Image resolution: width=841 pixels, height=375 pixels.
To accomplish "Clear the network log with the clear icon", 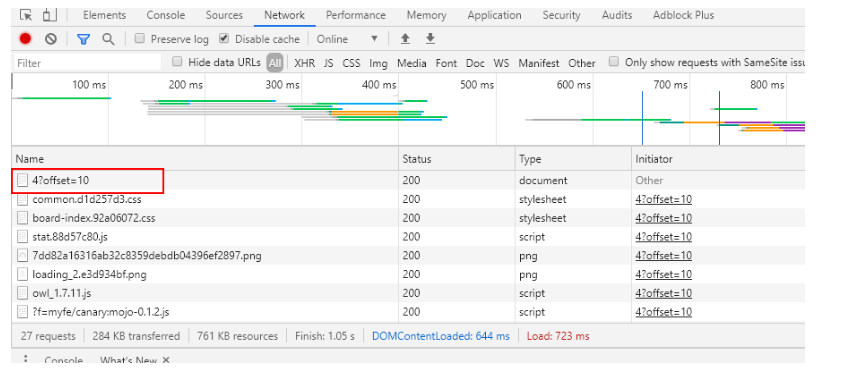I will pyautogui.click(x=50, y=39).
